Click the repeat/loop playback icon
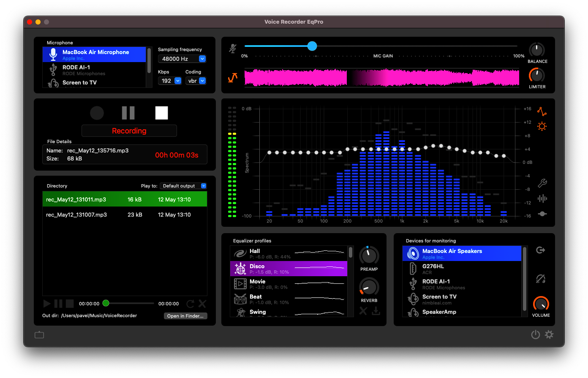 pos(191,304)
